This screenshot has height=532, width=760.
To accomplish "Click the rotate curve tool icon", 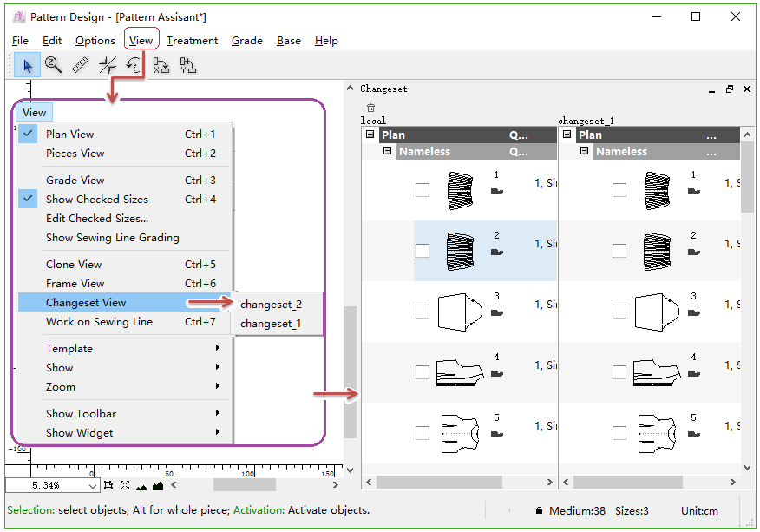I will click(x=134, y=65).
